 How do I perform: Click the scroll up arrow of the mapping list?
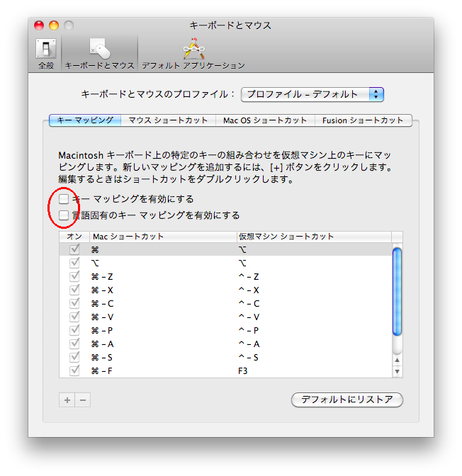[397, 361]
